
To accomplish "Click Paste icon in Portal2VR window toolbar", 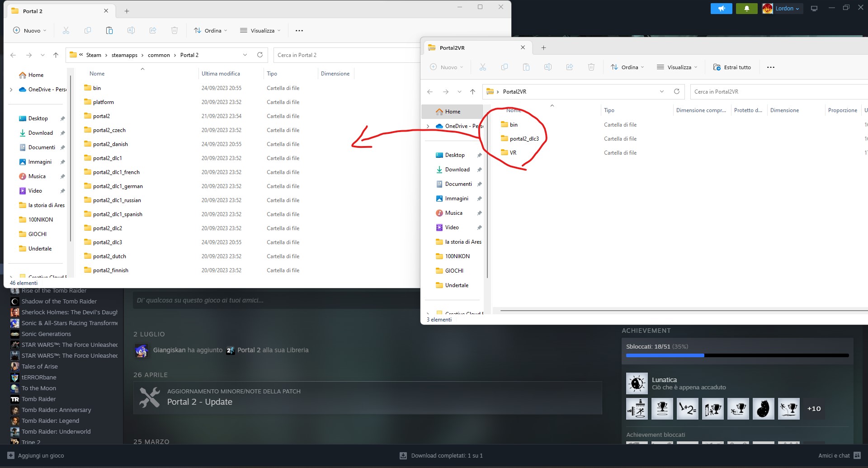I will [x=526, y=67].
